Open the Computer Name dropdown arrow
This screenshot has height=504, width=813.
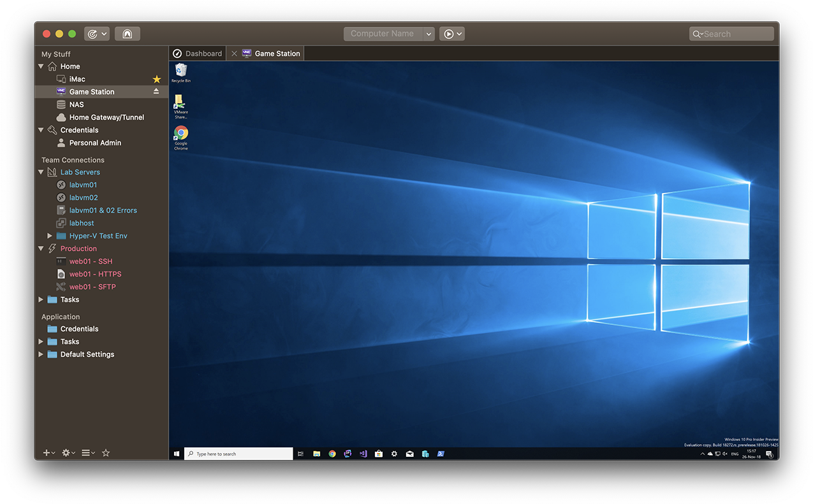point(428,34)
